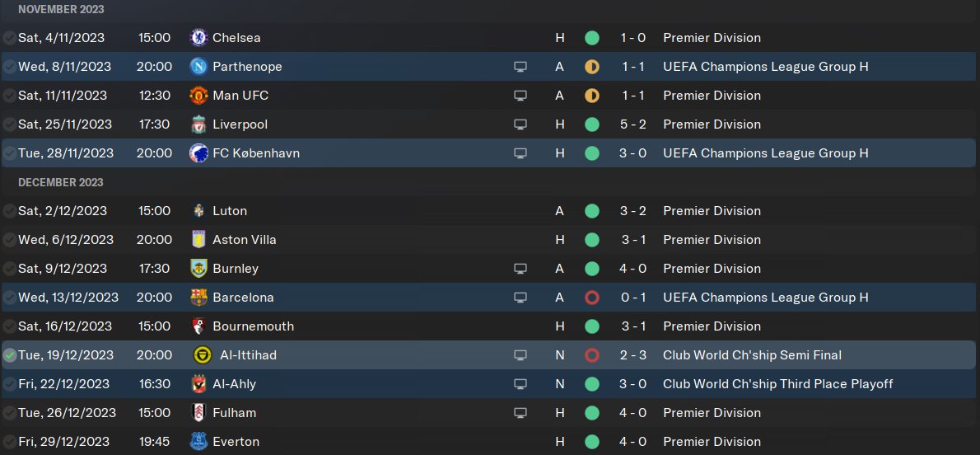Click the yellow draw indicator on the Man UFC row
The width and height of the screenshot is (980, 455).
click(x=591, y=96)
